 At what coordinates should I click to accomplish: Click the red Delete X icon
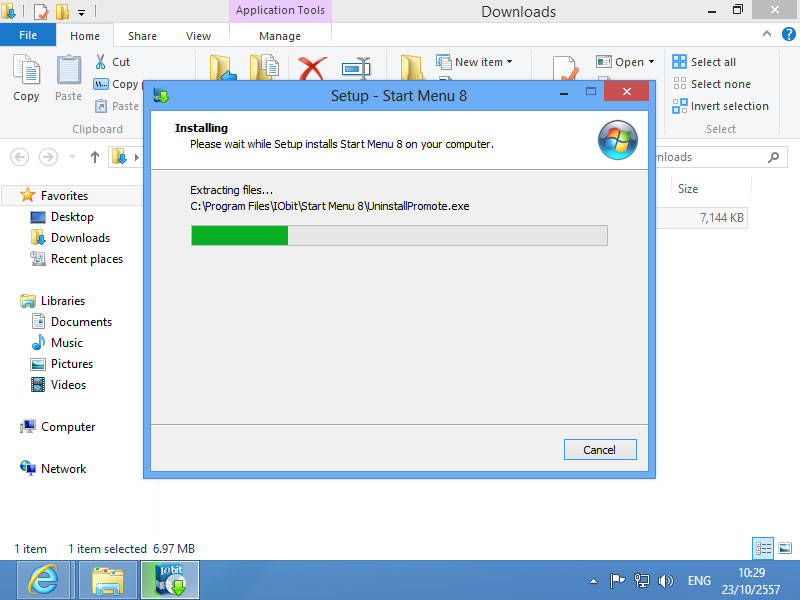pyautogui.click(x=312, y=68)
